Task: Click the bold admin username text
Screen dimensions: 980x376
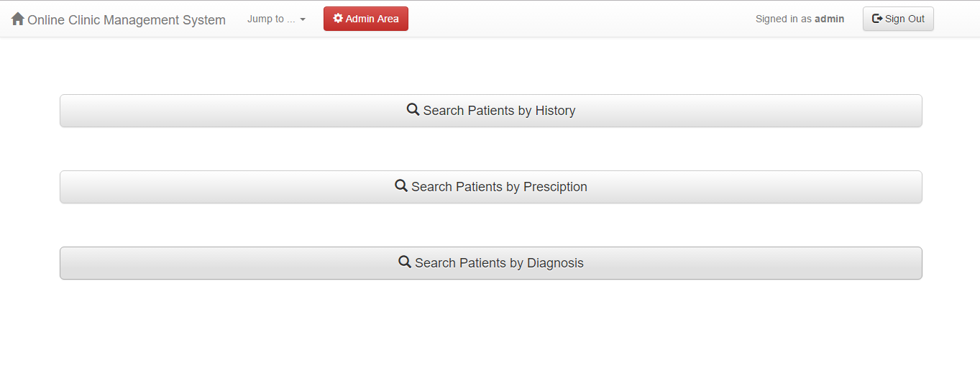Action: click(829, 19)
